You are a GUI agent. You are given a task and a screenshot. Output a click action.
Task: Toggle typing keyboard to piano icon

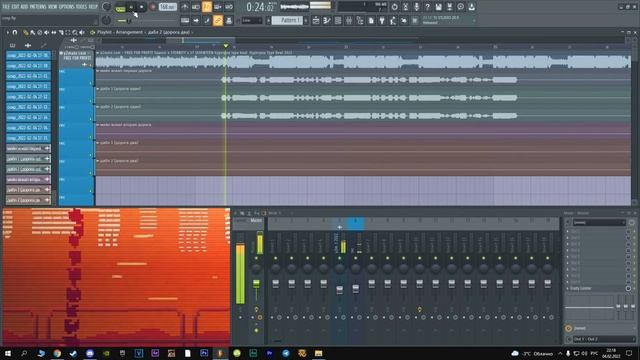185,20
